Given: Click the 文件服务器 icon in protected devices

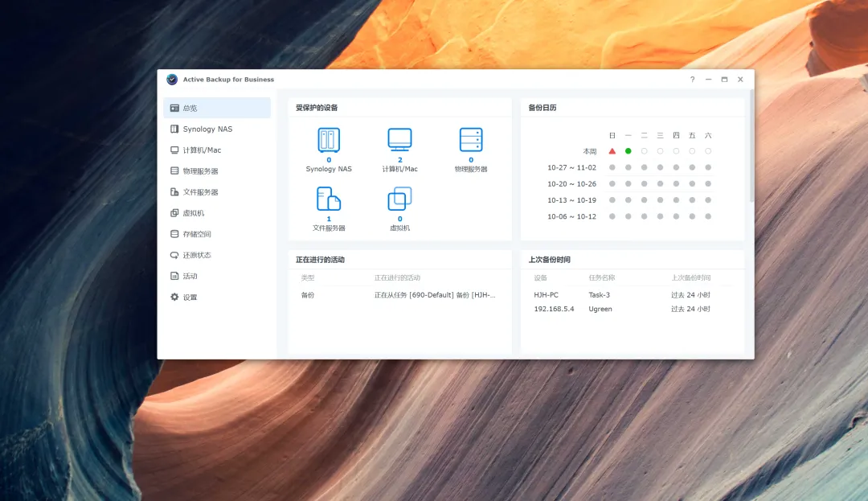Looking at the screenshot, I should pyautogui.click(x=329, y=199).
